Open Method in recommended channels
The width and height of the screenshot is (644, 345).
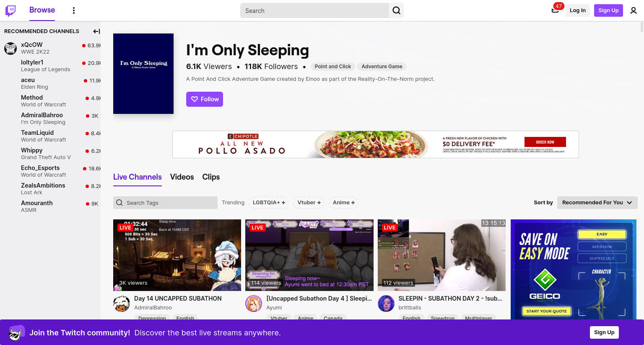50,101
